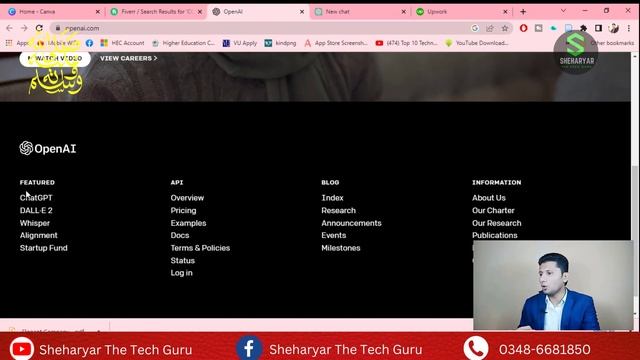Open the Publications link
The width and height of the screenshot is (640, 360).
[494, 235]
